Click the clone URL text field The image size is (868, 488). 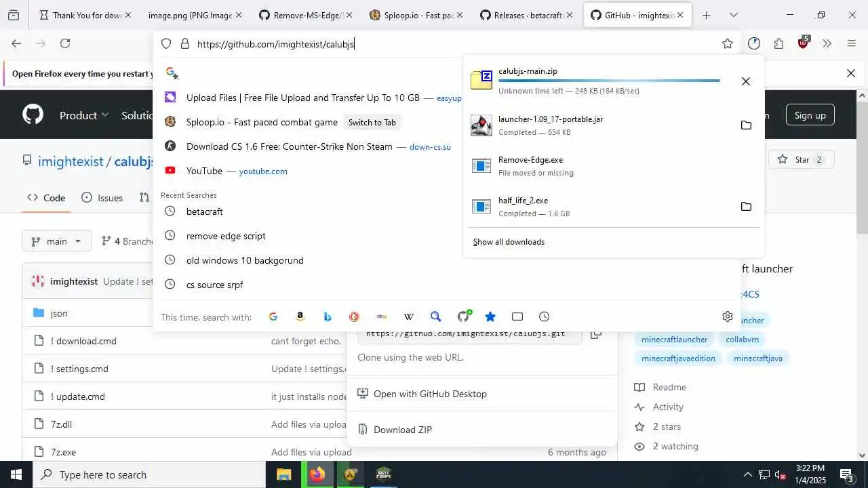(469, 334)
